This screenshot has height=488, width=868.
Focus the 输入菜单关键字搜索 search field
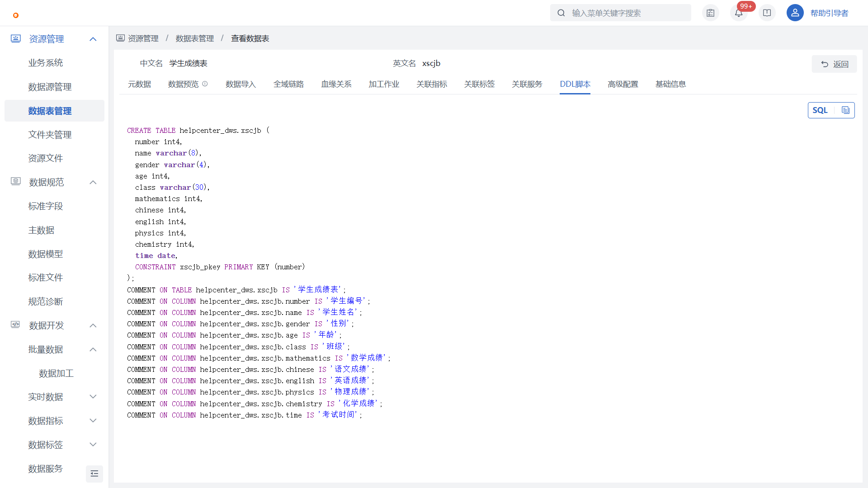click(621, 13)
